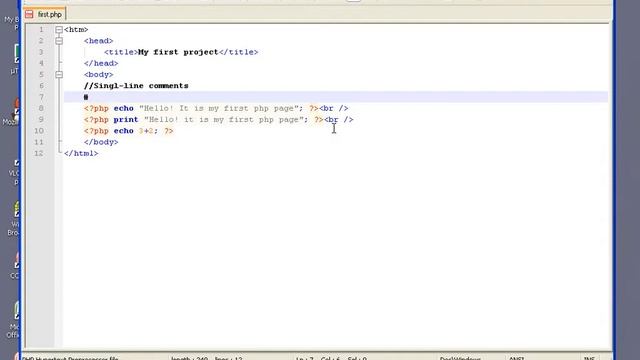640x360 pixels.
Task: Collapse the <htm> fold marker on line 1
Action: coord(59,30)
